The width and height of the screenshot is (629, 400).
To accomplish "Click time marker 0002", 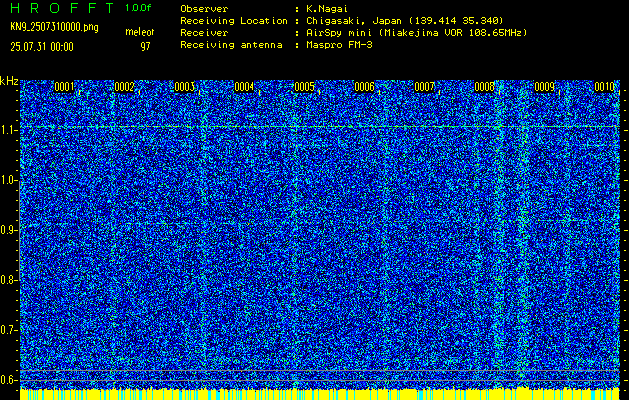I will pos(124,87).
